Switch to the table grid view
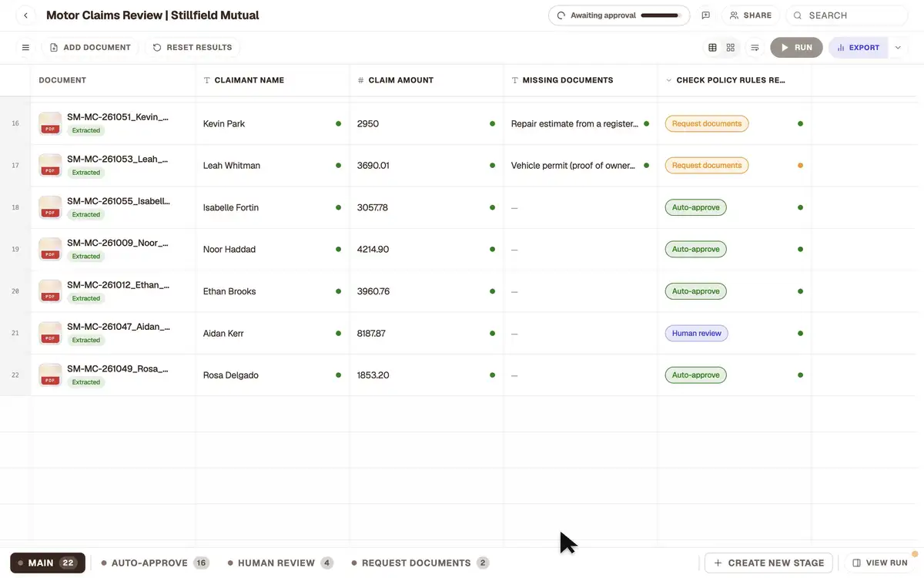The image size is (924, 578). coord(712,48)
